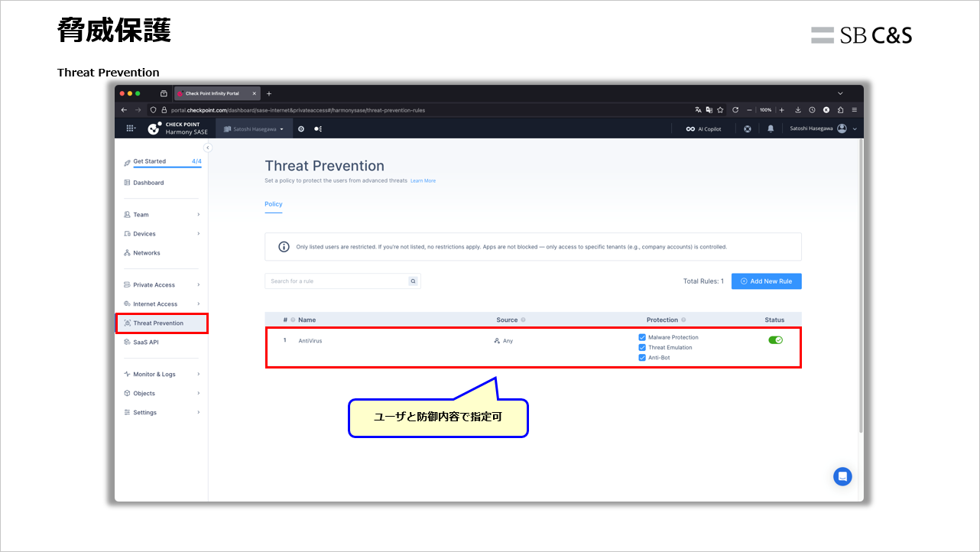The image size is (980, 552).
Task: Bookmark page with star icon
Action: [x=720, y=110]
